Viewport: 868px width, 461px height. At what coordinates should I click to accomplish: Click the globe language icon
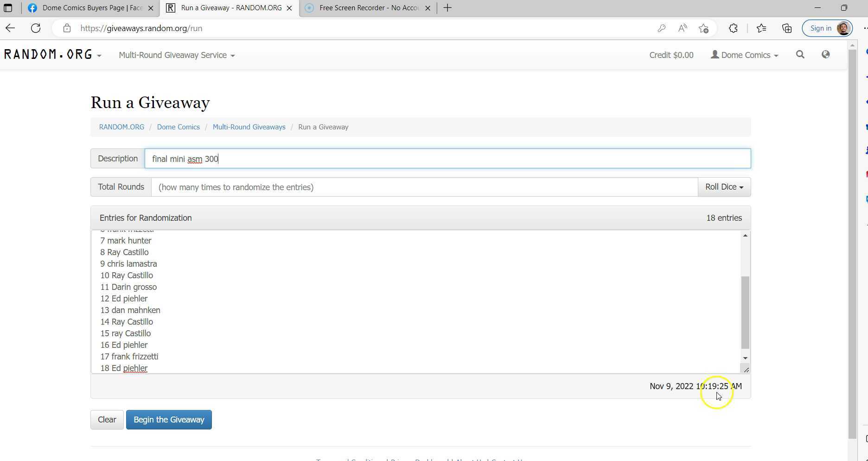pyautogui.click(x=826, y=55)
